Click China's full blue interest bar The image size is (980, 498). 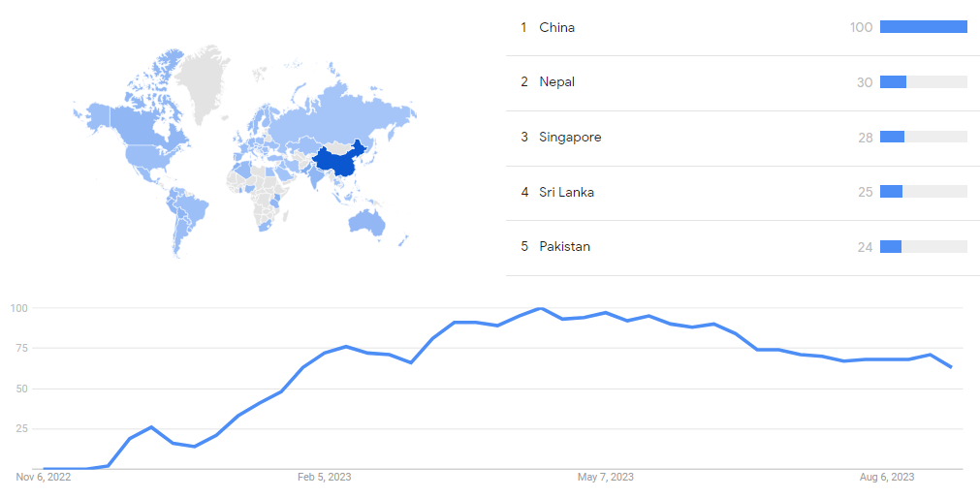coord(923,27)
